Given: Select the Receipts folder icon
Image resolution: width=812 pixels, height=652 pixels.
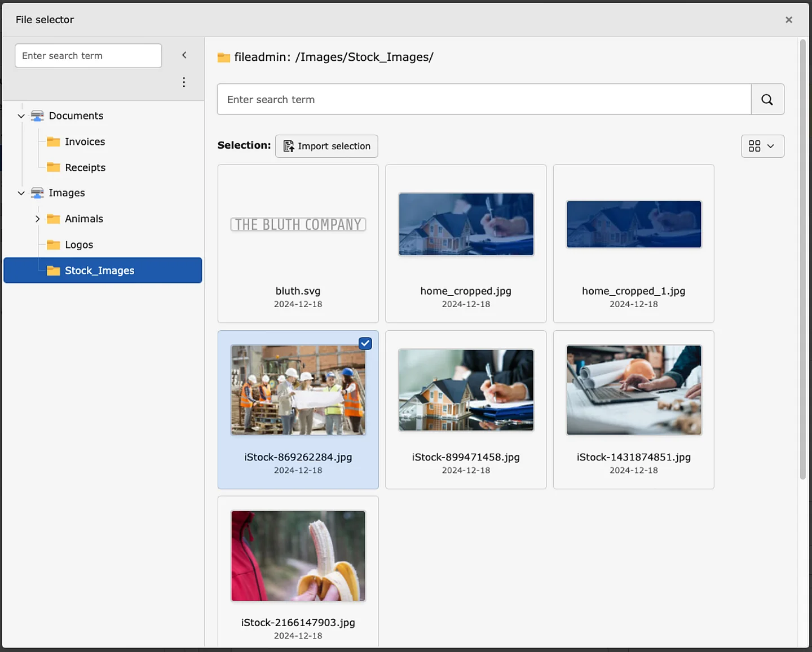Looking at the screenshot, I should tap(54, 167).
